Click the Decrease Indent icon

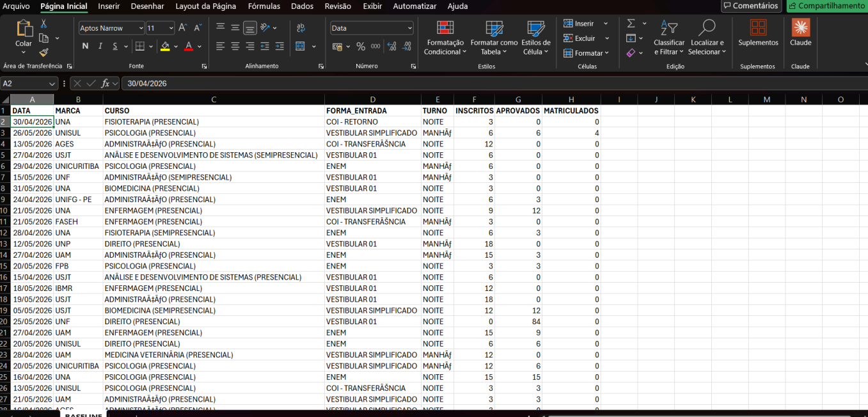tap(265, 46)
